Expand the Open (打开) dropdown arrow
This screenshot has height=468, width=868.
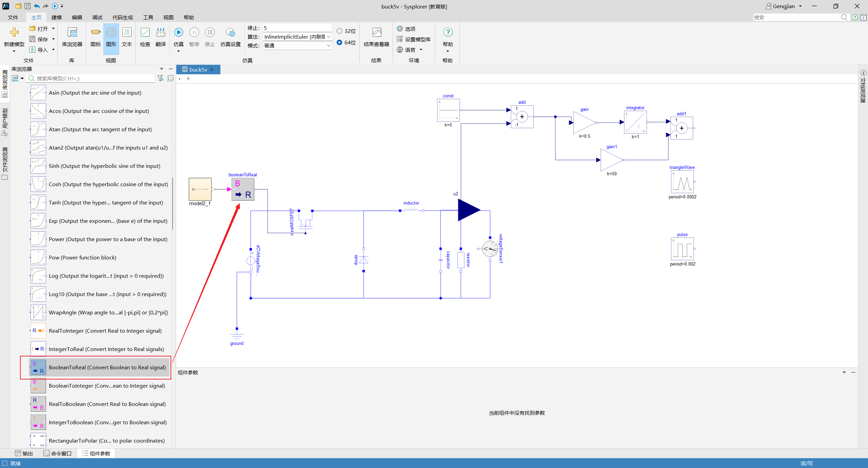point(53,29)
